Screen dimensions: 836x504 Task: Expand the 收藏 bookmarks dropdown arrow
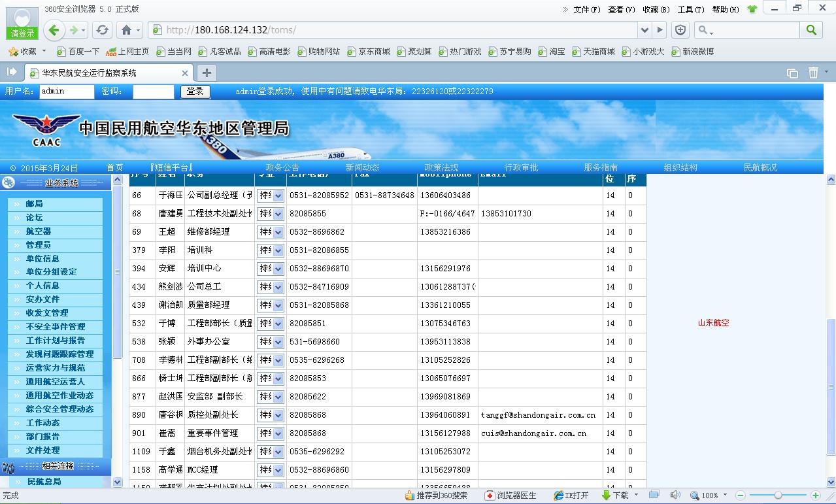click(44, 51)
